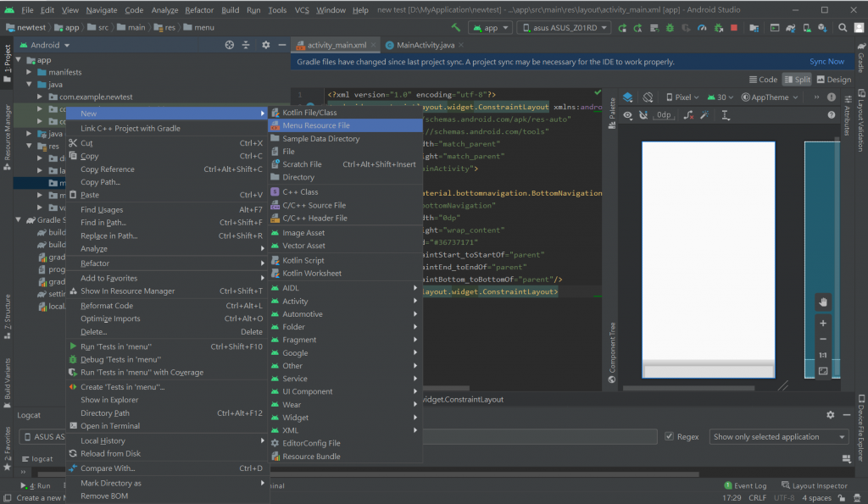Switch to Split view mode

click(796, 80)
